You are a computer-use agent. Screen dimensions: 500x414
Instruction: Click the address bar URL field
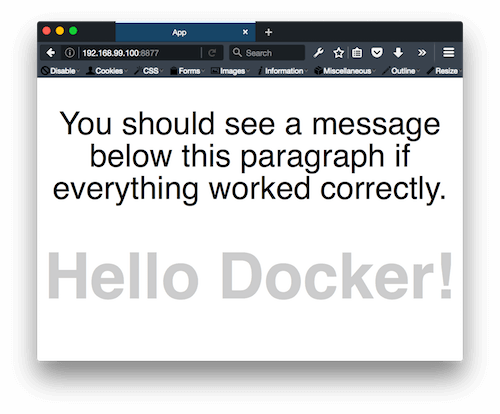pos(140,53)
